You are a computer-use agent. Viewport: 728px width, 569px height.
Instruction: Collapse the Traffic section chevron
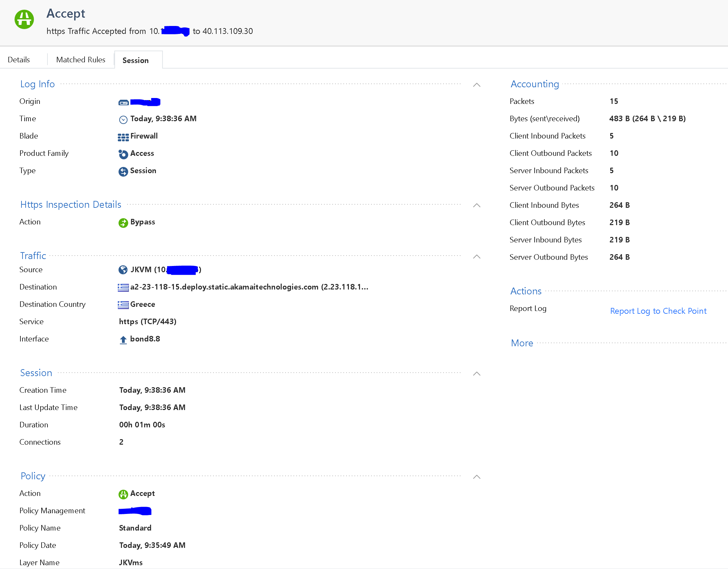point(476,257)
